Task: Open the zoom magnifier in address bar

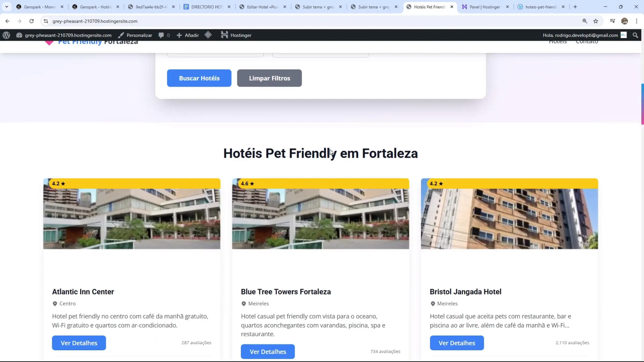Action: point(584,21)
